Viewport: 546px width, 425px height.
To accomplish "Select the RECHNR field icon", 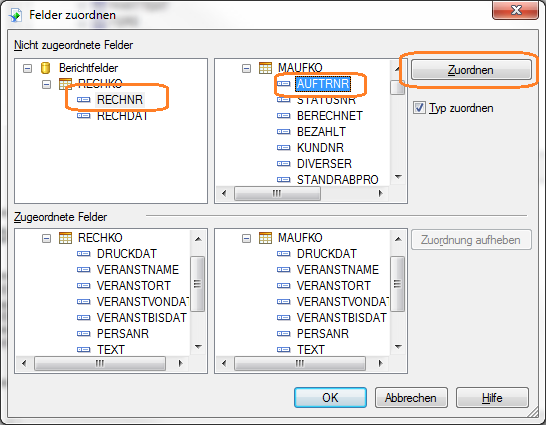I will (x=84, y=100).
